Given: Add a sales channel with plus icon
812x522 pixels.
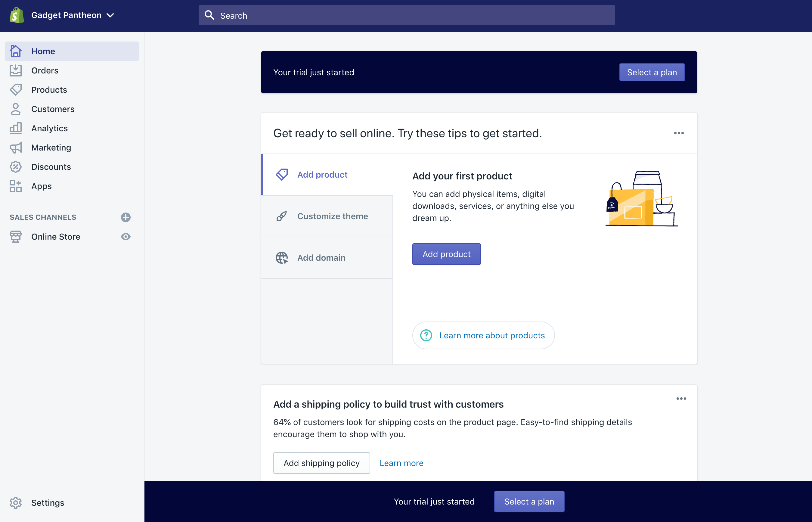Looking at the screenshot, I should tap(126, 217).
